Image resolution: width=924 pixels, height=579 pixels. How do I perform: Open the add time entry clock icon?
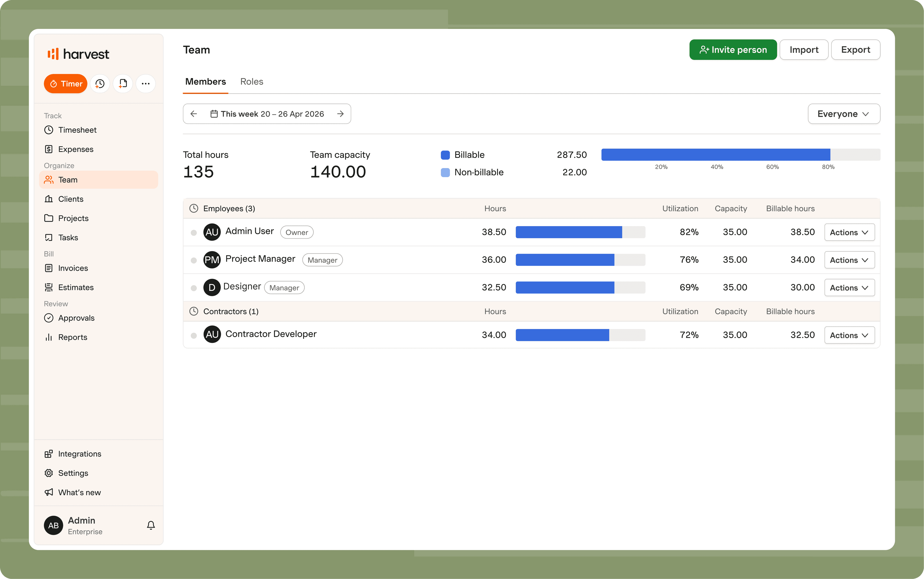pyautogui.click(x=100, y=83)
